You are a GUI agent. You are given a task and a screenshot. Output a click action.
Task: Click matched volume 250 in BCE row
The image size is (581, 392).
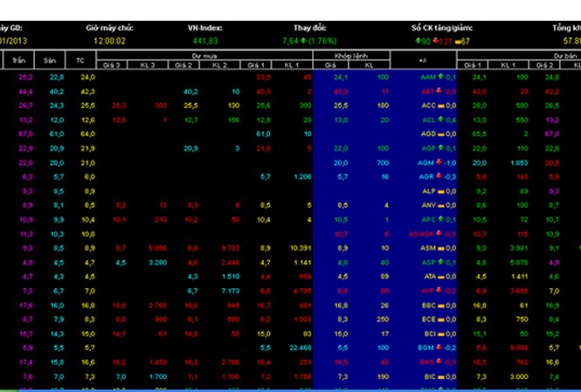point(383,320)
